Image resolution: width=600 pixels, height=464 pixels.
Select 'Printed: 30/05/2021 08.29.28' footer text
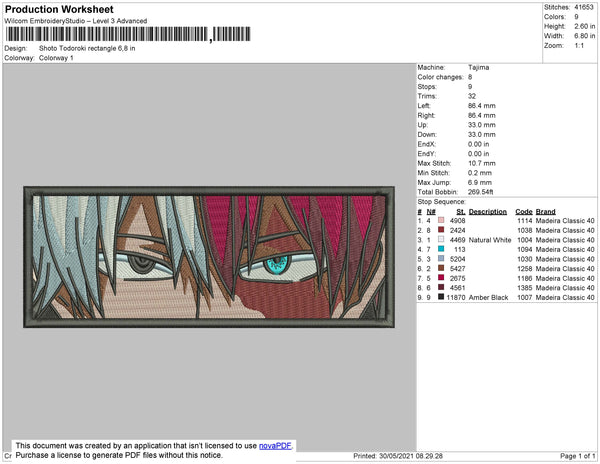click(398, 456)
